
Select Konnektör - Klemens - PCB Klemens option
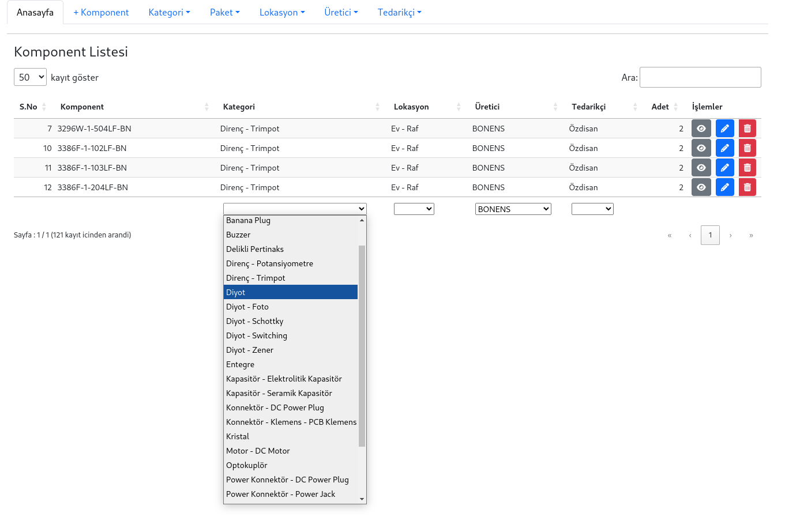pyautogui.click(x=291, y=422)
